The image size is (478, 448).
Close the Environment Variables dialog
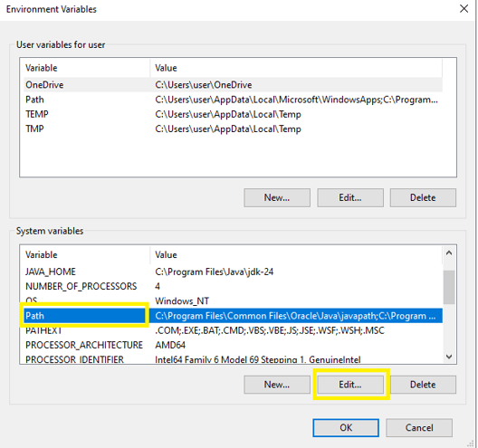coord(464,9)
